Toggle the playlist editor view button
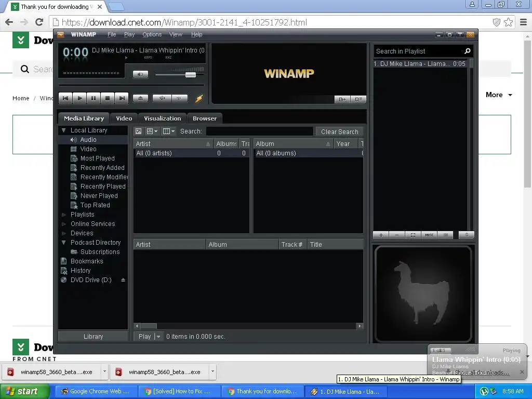This screenshot has width=532, height=399. pyautogui.click(x=358, y=99)
